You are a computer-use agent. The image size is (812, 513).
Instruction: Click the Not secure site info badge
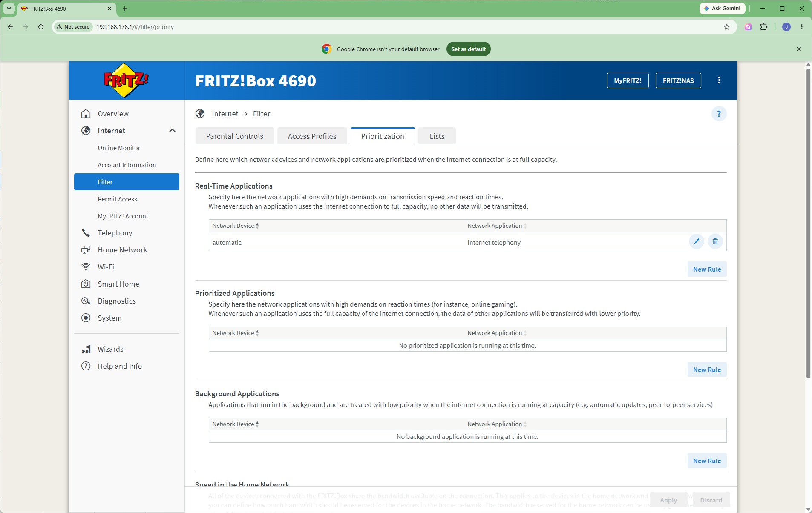[73, 27]
